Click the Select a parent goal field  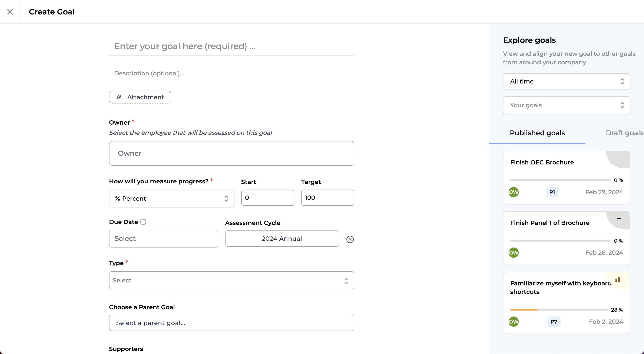point(231,323)
